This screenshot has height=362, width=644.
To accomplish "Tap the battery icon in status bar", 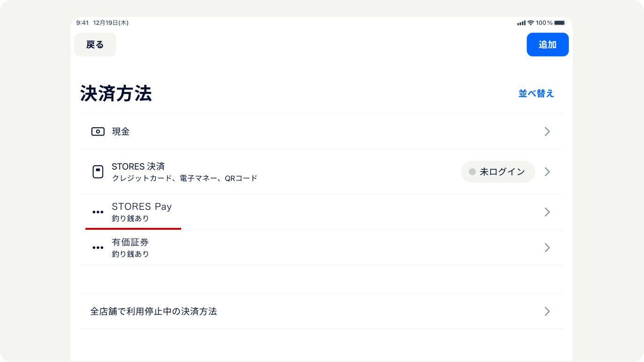I will (x=560, y=23).
